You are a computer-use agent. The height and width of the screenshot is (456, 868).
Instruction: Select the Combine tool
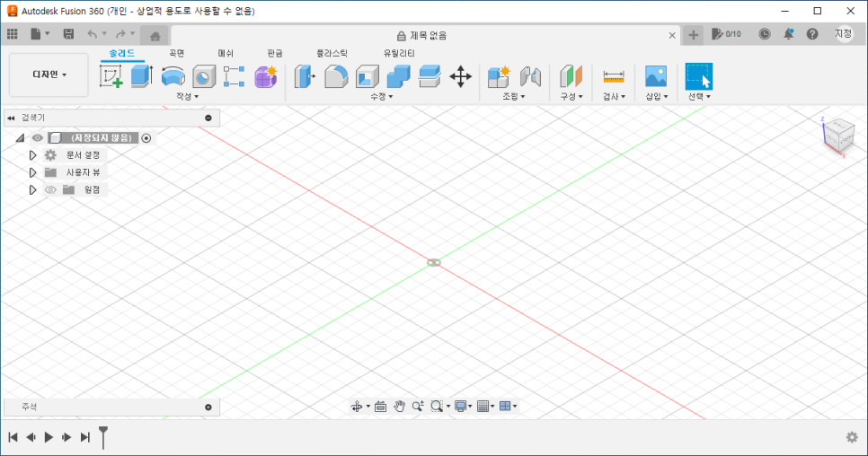[x=398, y=76]
